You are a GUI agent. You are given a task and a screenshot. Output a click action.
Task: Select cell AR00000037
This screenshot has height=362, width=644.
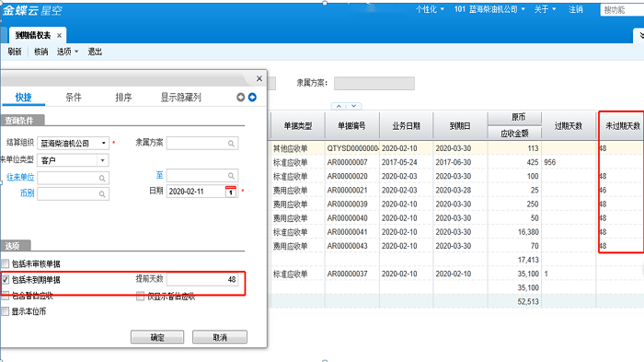(x=352, y=274)
